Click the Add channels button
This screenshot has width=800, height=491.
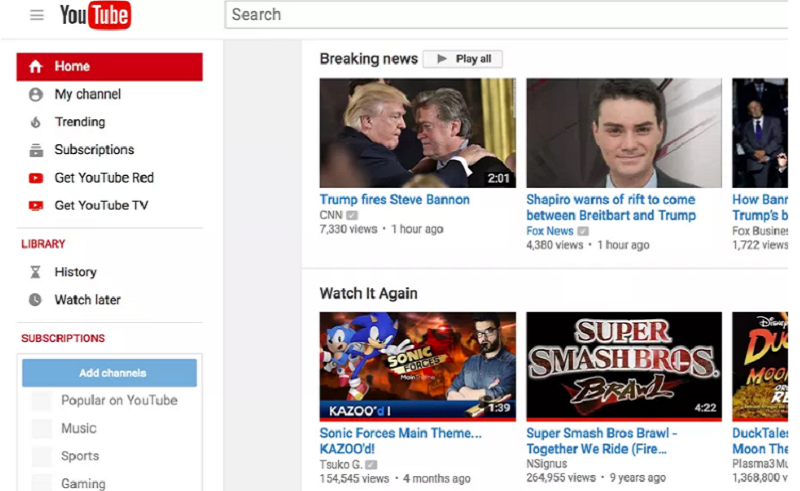pyautogui.click(x=109, y=373)
